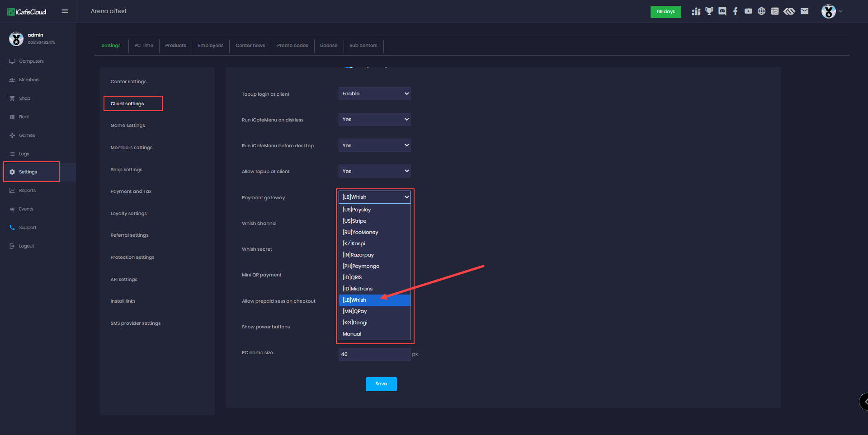The width and height of the screenshot is (868, 435).
Task: Open the Discord icon in header
Action: point(722,11)
